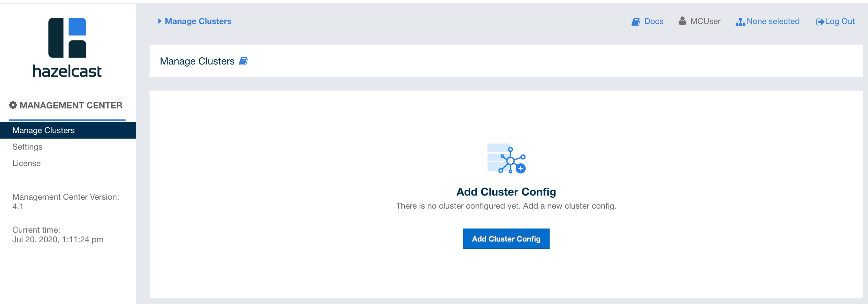Click the gear icon beside Management Center
868x304 pixels.
tap(13, 105)
